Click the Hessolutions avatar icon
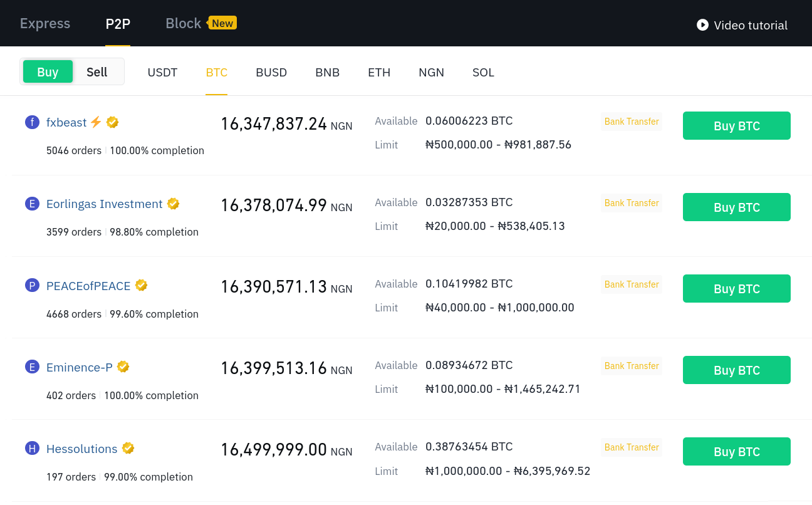The height and width of the screenshot is (505, 812). click(x=32, y=449)
